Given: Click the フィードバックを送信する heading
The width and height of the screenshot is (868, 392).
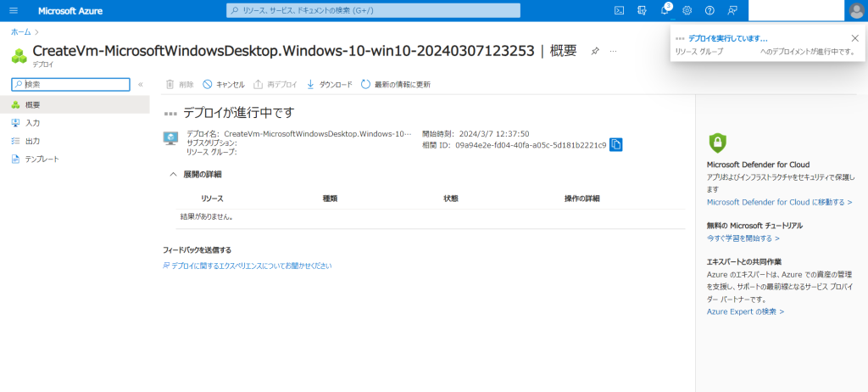Looking at the screenshot, I should 197,250.
